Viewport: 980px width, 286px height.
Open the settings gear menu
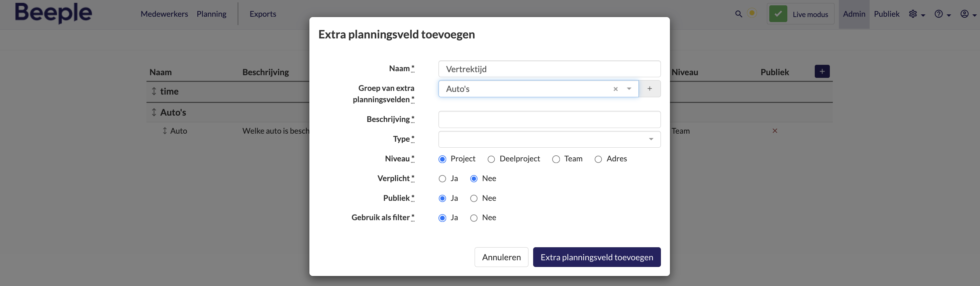(x=917, y=14)
